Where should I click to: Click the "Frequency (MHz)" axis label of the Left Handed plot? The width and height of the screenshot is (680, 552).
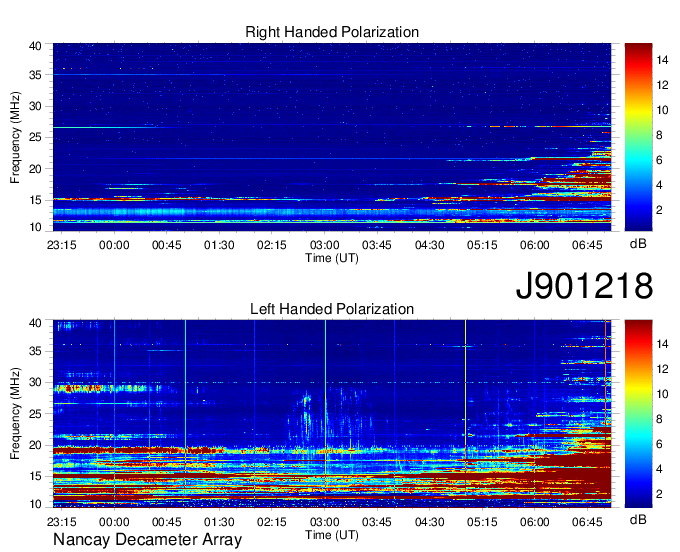15,414
